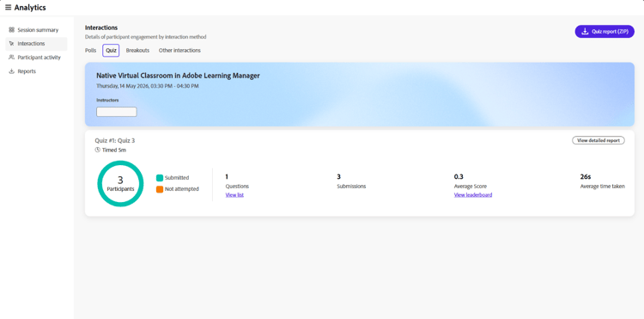Click the participant engagement description text

pos(145,37)
